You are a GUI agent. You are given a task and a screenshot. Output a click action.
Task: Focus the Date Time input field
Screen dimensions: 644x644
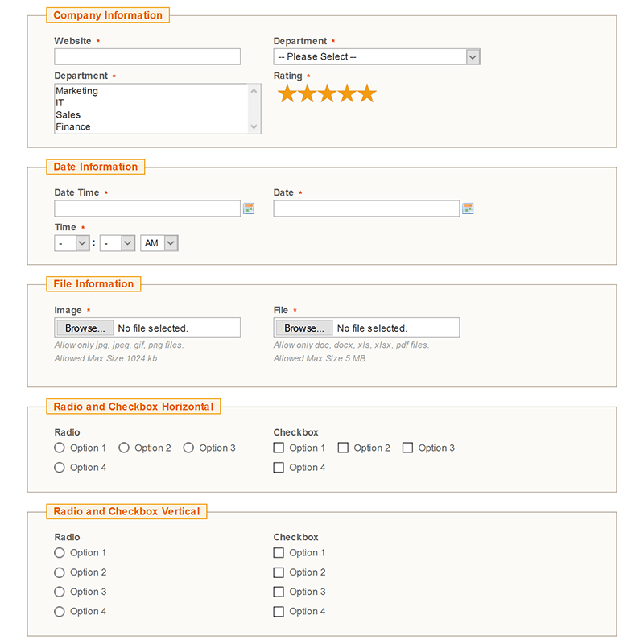tap(147, 208)
